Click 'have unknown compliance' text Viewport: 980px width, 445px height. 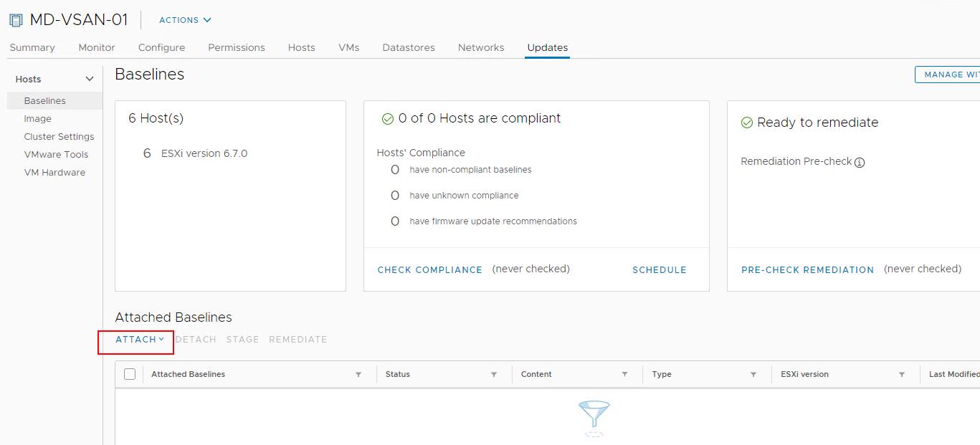(x=464, y=196)
